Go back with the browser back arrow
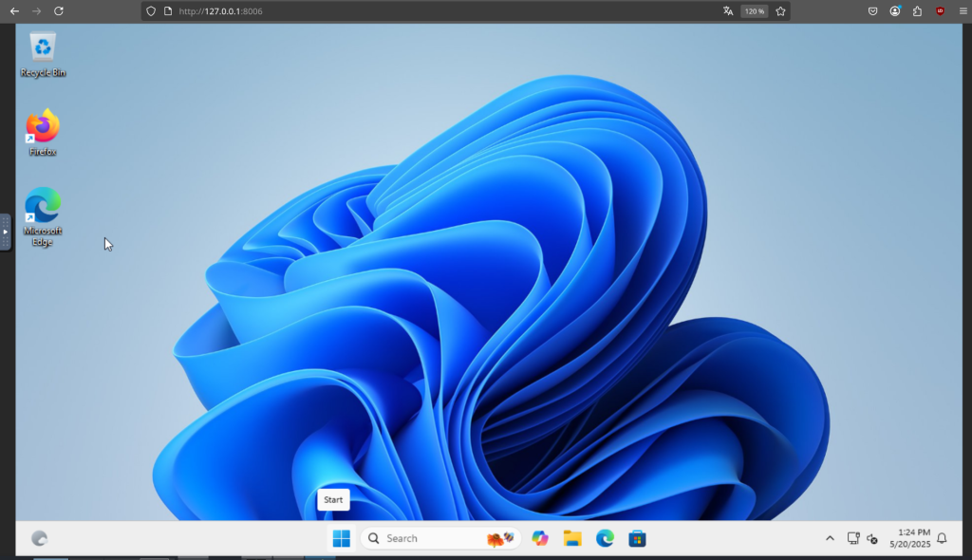The image size is (972, 560). click(x=14, y=11)
